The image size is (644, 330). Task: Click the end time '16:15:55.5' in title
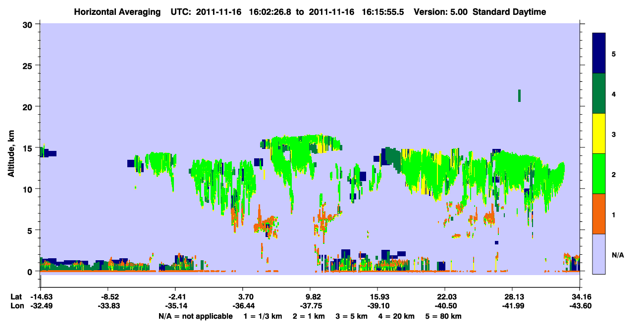click(x=383, y=12)
